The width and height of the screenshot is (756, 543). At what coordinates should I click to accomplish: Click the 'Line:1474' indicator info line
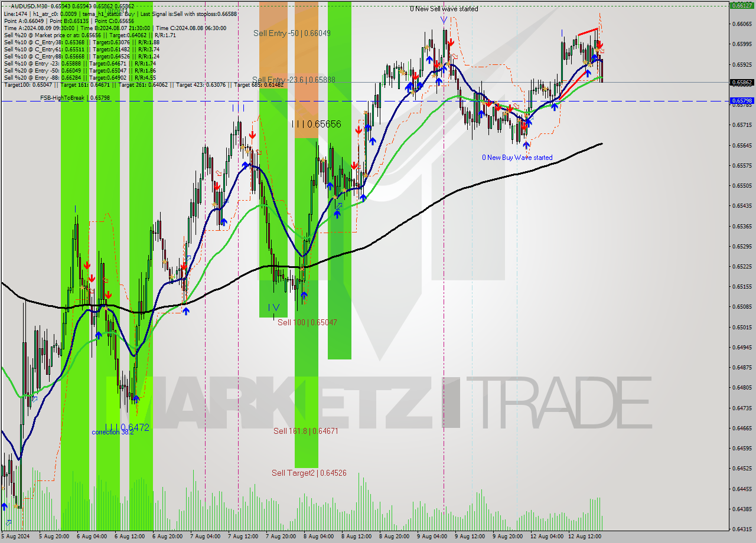click(x=120, y=14)
